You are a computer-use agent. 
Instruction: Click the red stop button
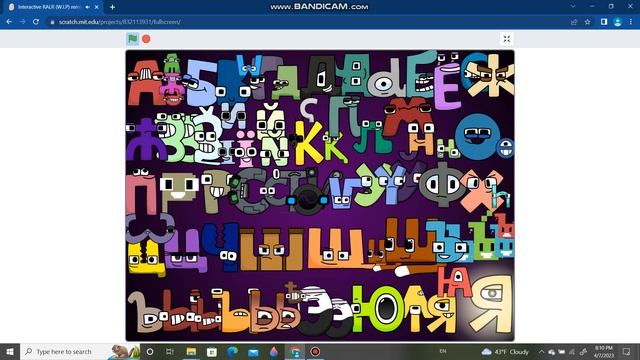click(x=146, y=39)
